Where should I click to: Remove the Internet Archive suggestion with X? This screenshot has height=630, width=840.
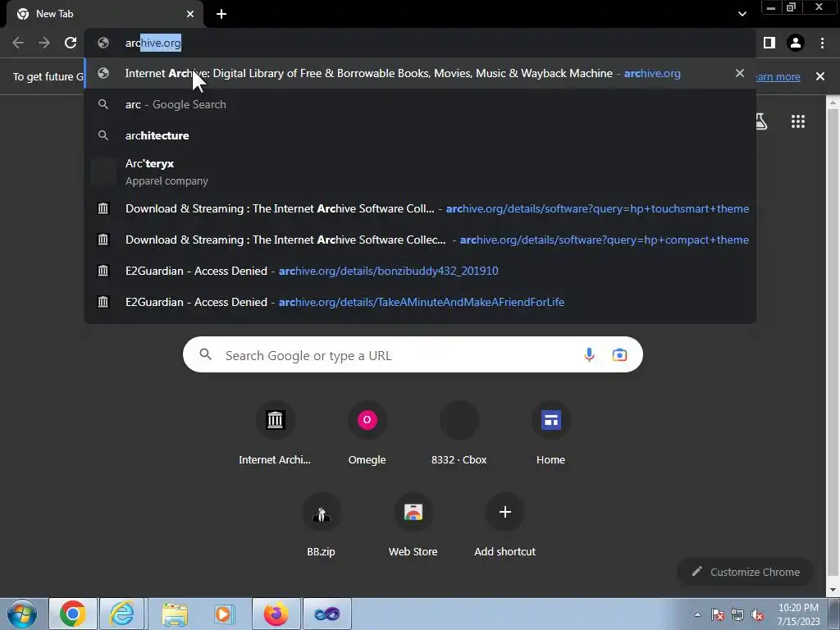740,73
